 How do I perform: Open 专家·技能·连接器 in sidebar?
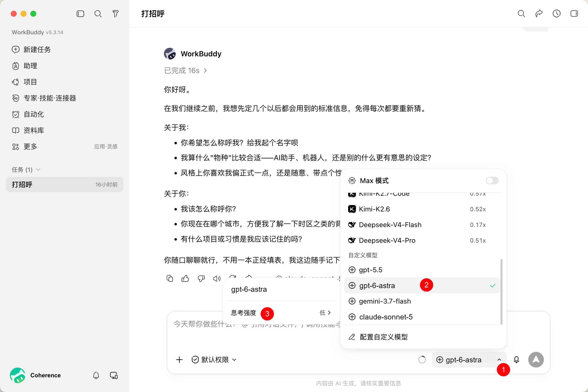click(64, 98)
